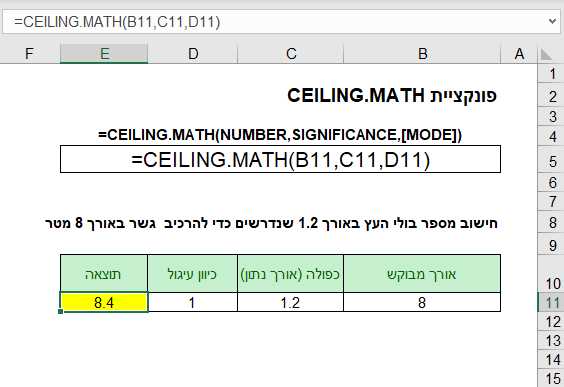Select column B header
Image resolution: width=564 pixels, height=387 pixels.
(x=422, y=54)
